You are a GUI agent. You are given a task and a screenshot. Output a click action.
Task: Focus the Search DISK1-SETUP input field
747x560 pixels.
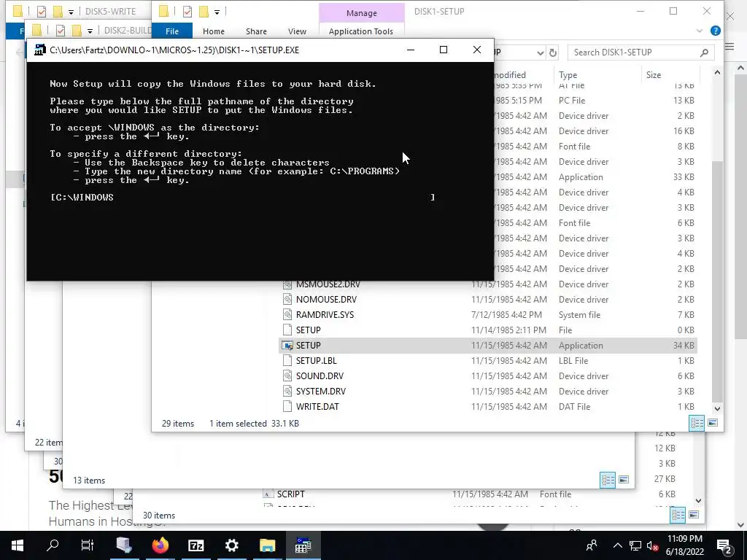coord(640,52)
